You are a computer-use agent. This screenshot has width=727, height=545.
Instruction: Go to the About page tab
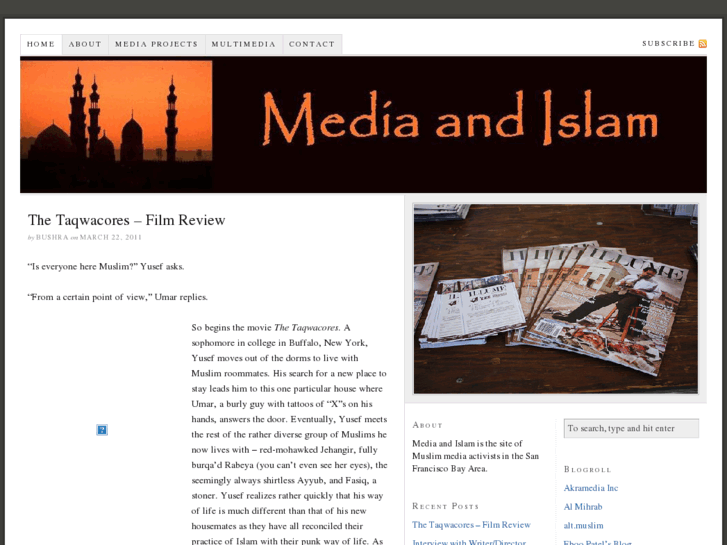click(85, 45)
